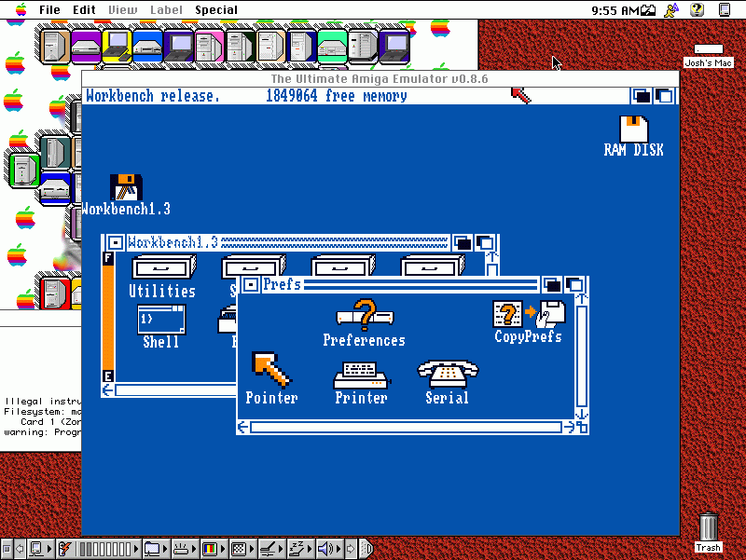Click the Workbench1.3 window close gadget

coord(115,243)
